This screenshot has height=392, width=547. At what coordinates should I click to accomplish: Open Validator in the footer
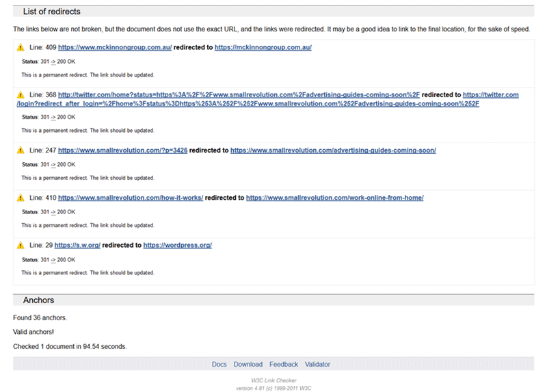317,365
